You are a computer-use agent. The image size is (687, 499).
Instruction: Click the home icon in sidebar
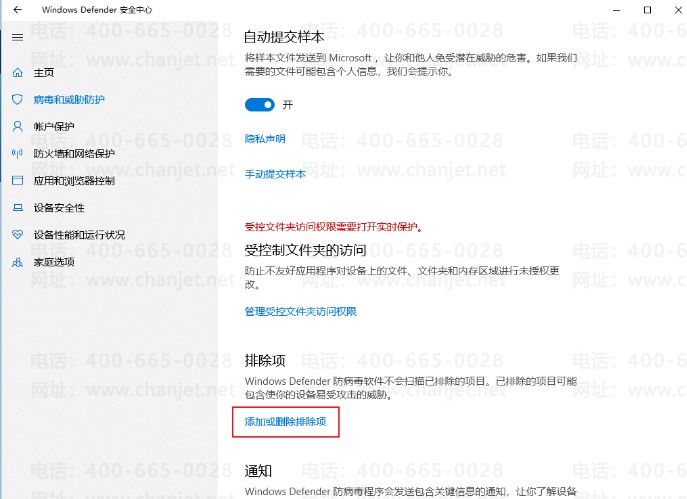(18, 72)
